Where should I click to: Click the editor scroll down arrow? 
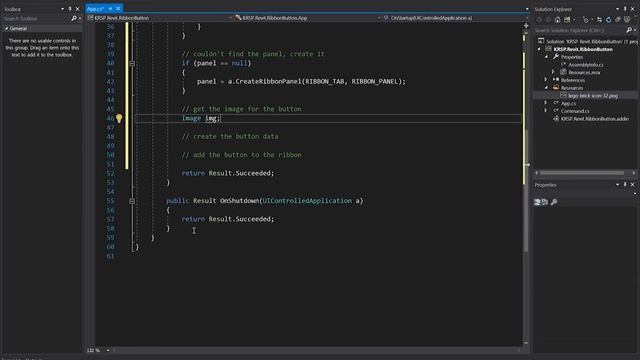tap(526, 343)
